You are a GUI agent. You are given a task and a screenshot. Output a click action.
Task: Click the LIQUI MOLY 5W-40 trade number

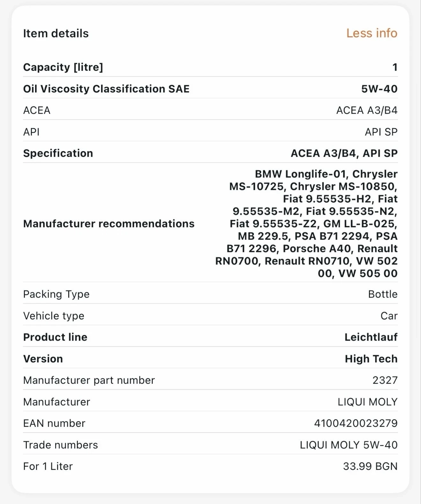tap(348, 445)
